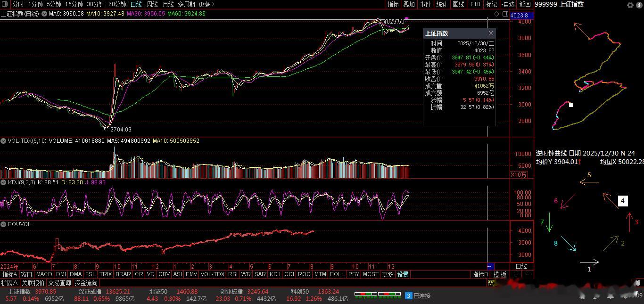The width and height of the screenshot is (644, 304).
Task: Toggle the panel layout icon beside the diamond
Action: pyautogui.click(x=505, y=14)
